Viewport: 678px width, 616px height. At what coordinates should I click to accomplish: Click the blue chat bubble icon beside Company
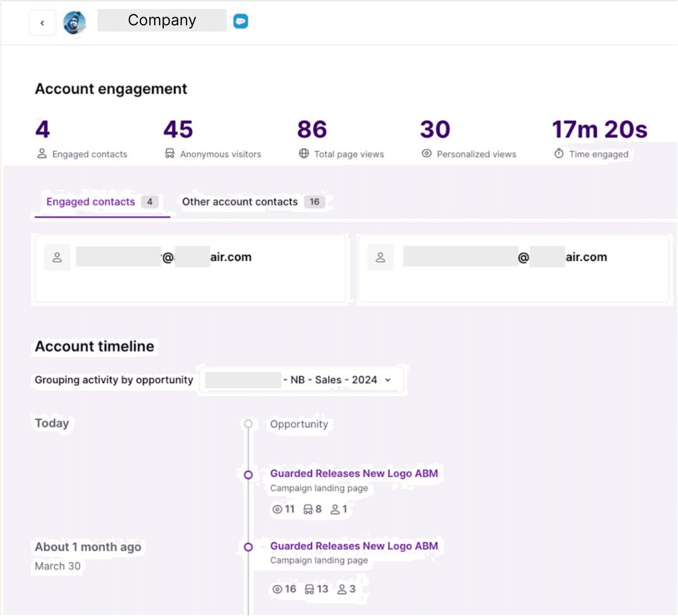pos(241,21)
